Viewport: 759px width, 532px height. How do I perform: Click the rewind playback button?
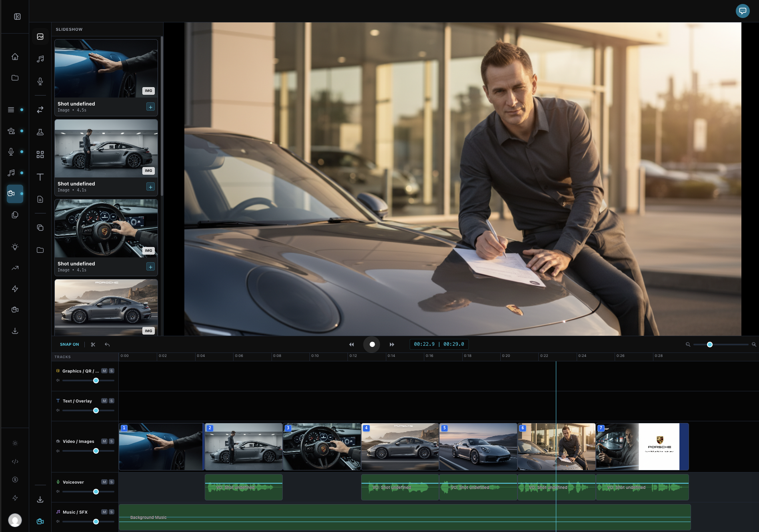point(352,345)
